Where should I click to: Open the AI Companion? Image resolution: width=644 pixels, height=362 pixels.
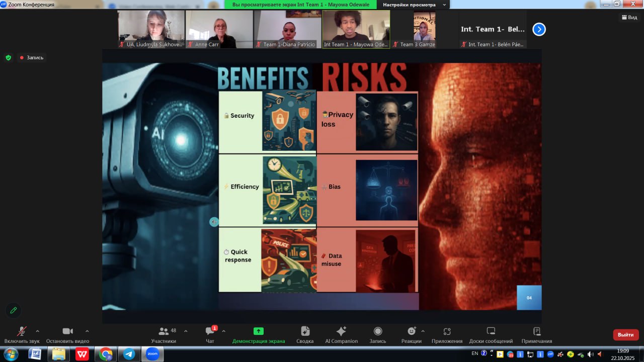click(341, 331)
